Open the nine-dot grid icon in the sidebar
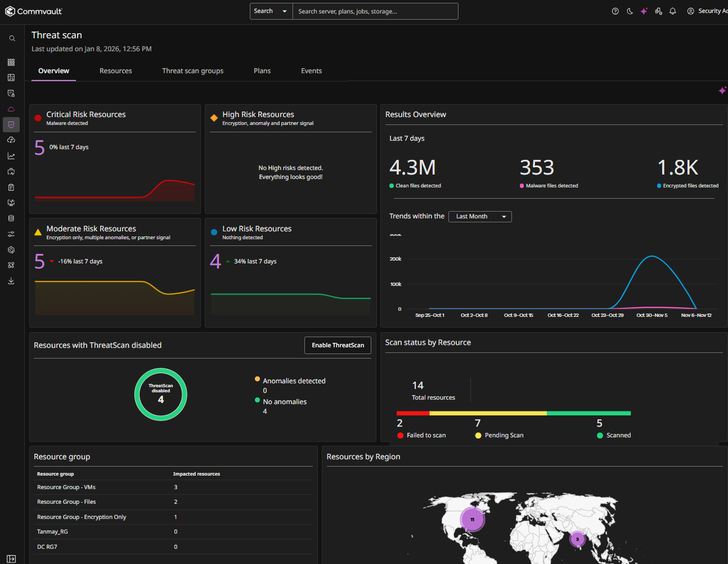Image resolution: width=728 pixels, height=564 pixels. click(x=11, y=62)
